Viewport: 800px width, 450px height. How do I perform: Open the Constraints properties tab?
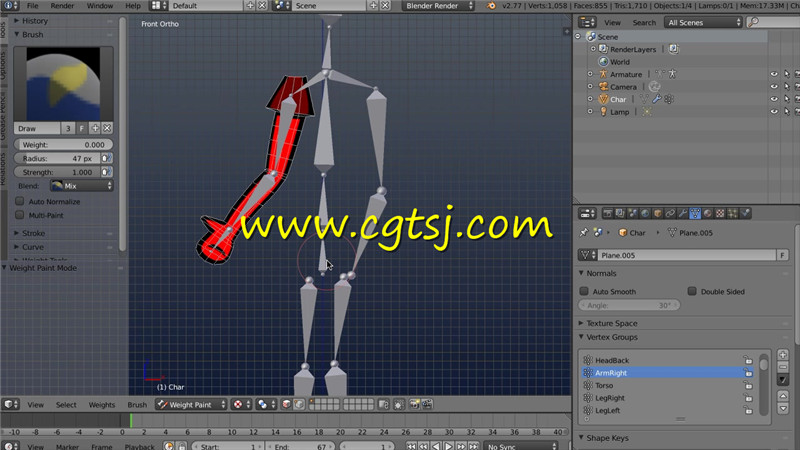(670, 213)
